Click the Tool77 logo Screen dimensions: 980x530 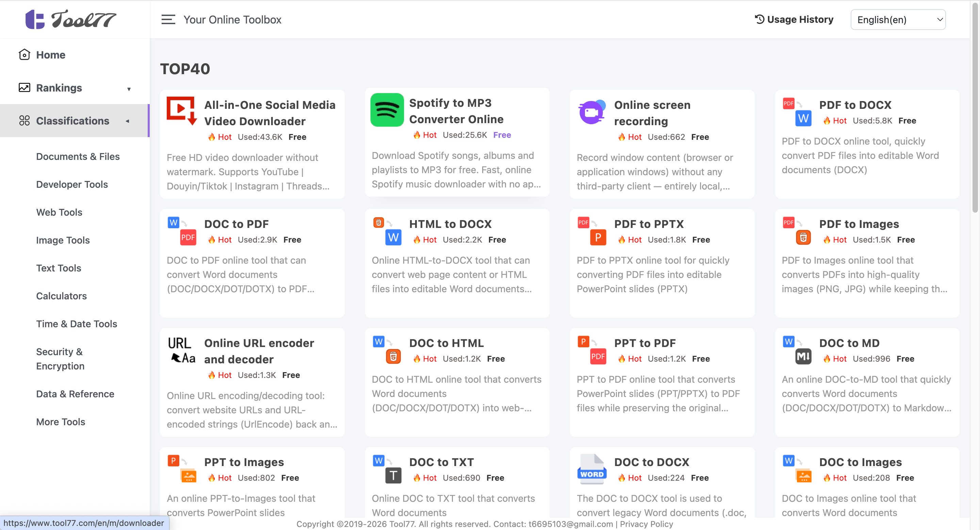pos(71,19)
